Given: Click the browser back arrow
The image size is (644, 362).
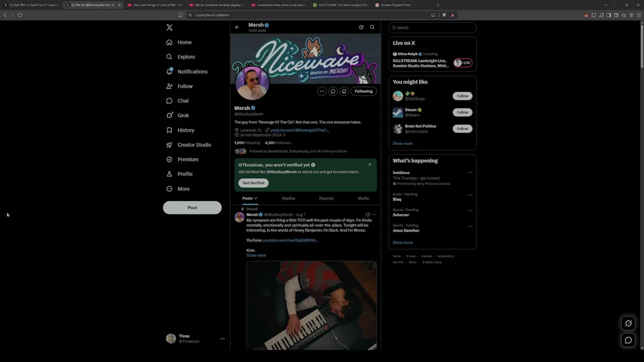Looking at the screenshot, I should click(5, 15).
